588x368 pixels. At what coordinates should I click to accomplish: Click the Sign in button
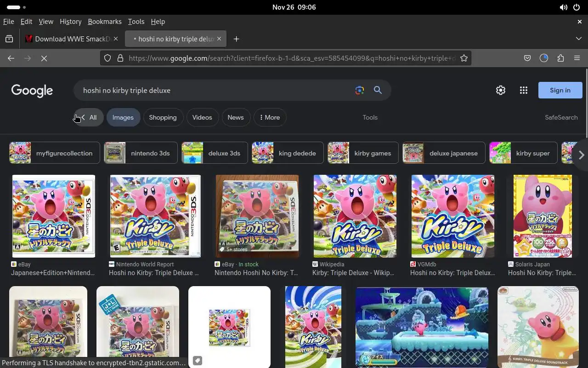pos(560,90)
